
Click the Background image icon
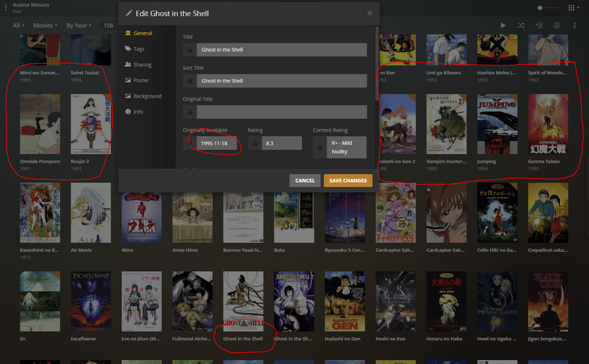[x=128, y=96]
